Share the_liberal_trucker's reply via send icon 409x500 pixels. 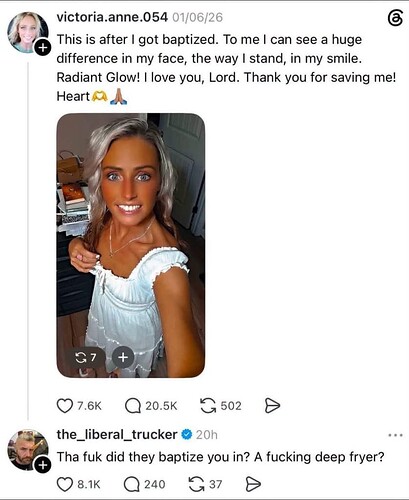pos(253,484)
